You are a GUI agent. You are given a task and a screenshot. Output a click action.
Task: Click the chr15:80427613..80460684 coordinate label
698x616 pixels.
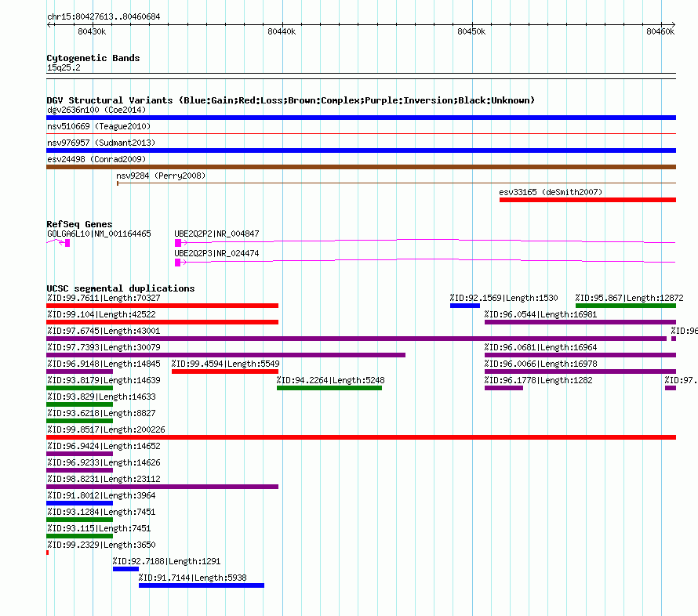pos(104,16)
